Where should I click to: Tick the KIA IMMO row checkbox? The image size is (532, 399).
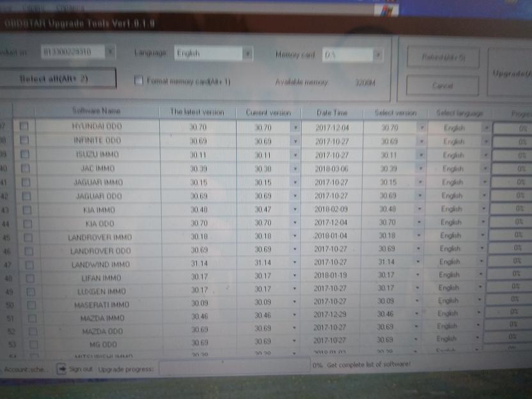[27, 210]
